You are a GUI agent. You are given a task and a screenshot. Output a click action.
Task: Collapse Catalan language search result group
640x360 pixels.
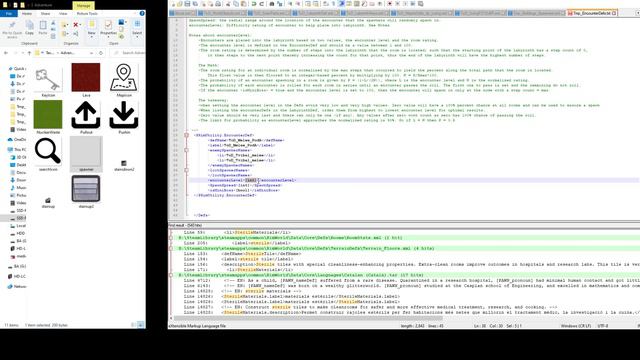click(x=171, y=275)
